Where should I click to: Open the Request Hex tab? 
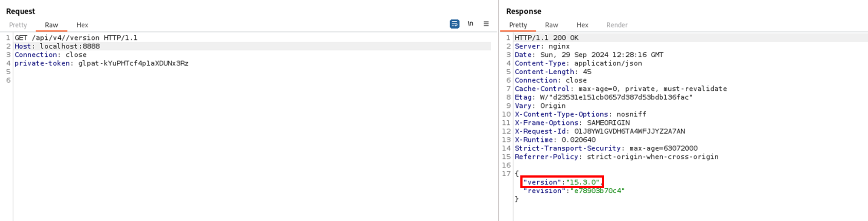[x=82, y=25]
